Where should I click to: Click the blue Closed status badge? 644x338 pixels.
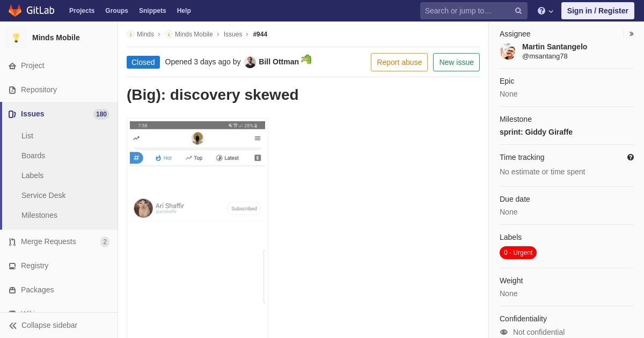pos(143,62)
